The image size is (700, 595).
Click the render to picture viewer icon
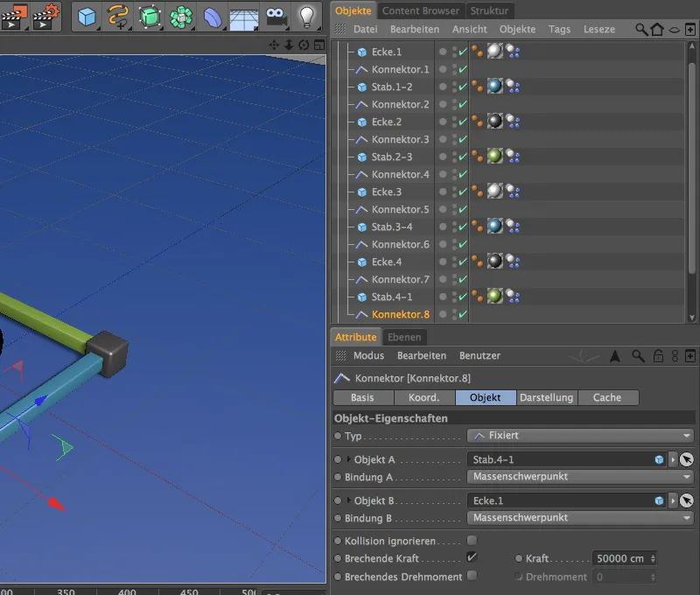[14, 17]
